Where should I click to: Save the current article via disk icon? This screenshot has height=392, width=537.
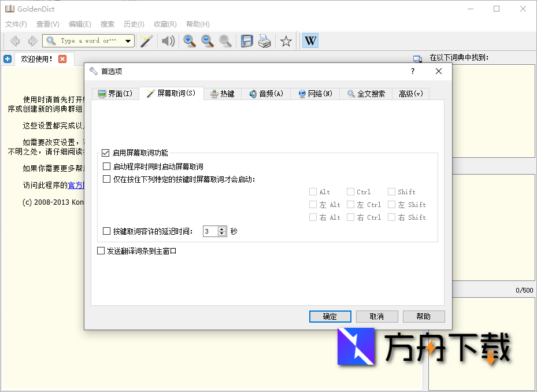(247, 40)
